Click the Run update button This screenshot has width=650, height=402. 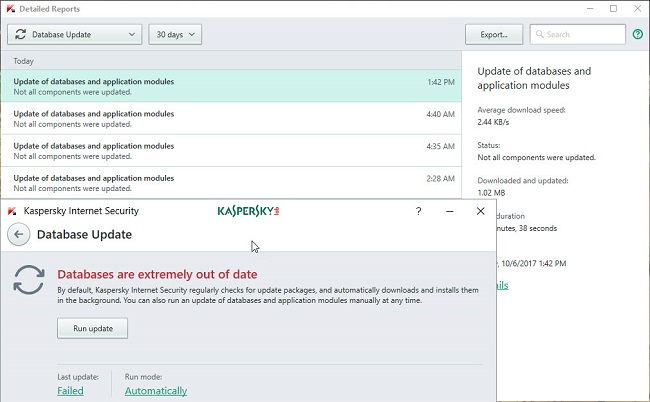(x=93, y=328)
